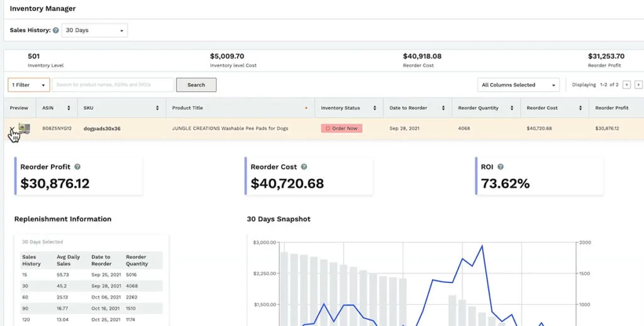Click the Order Now status badge

pos(341,128)
